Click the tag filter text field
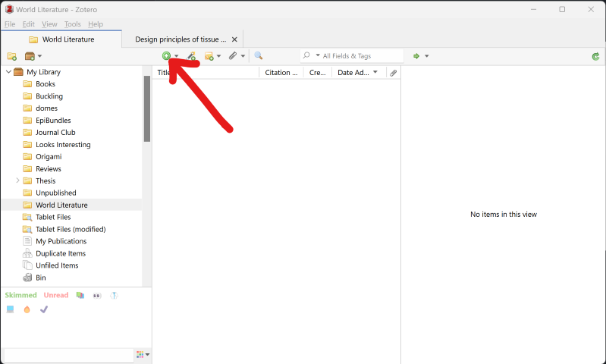This screenshot has width=606, height=364. coord(68,355)
